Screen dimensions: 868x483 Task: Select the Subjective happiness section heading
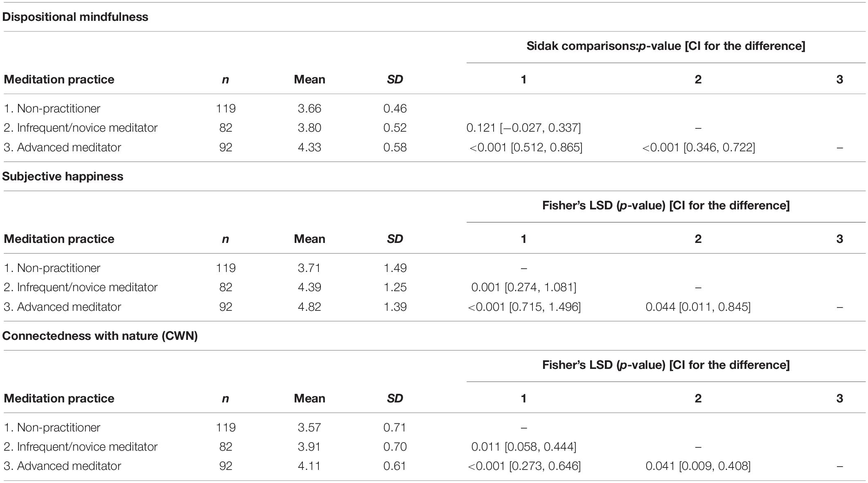point(63,176)
